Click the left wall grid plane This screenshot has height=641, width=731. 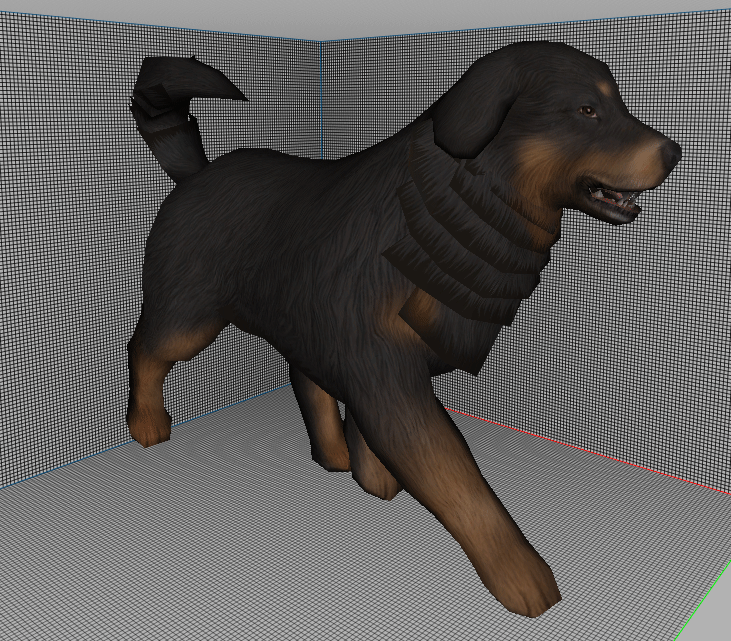click(x=70, y=233)
